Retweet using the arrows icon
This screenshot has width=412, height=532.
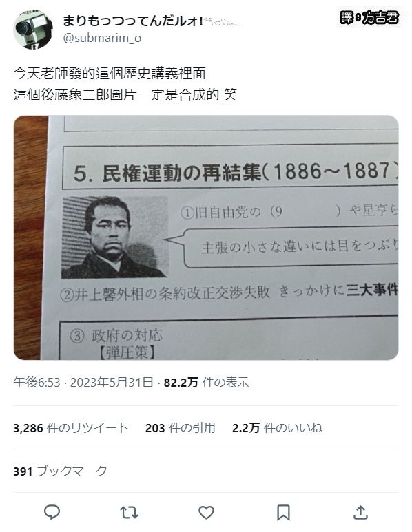click(x=129, y=512)
